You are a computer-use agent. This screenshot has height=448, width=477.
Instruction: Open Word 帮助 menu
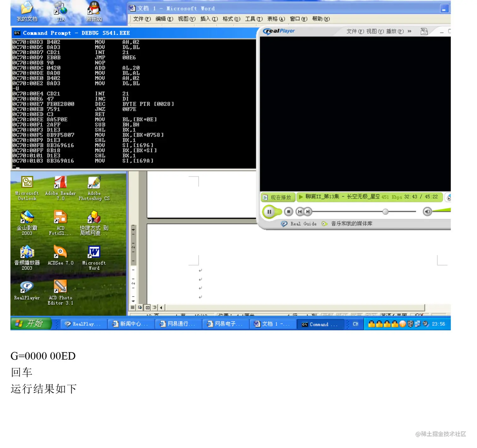tap(321, 19)
